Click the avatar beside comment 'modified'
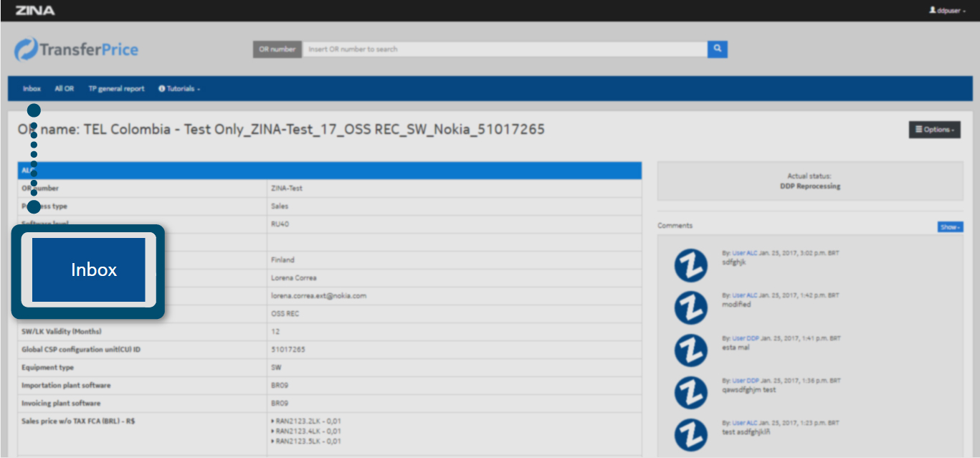 690,307
